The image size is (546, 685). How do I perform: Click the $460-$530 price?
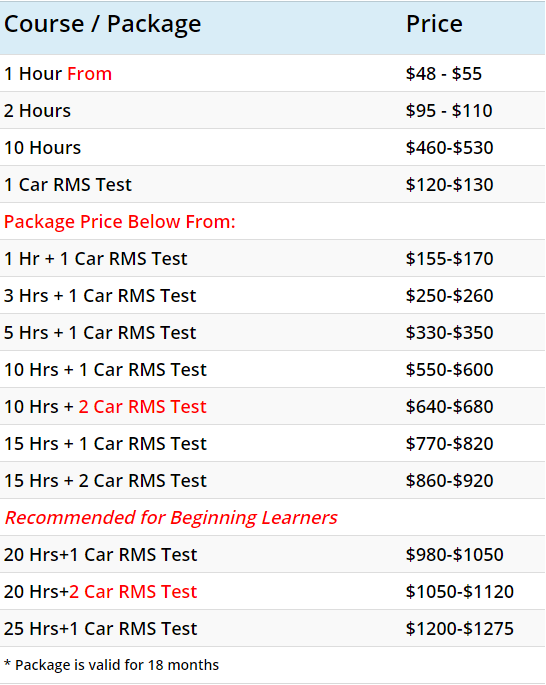pyautogui.click(x=449, y=148)
